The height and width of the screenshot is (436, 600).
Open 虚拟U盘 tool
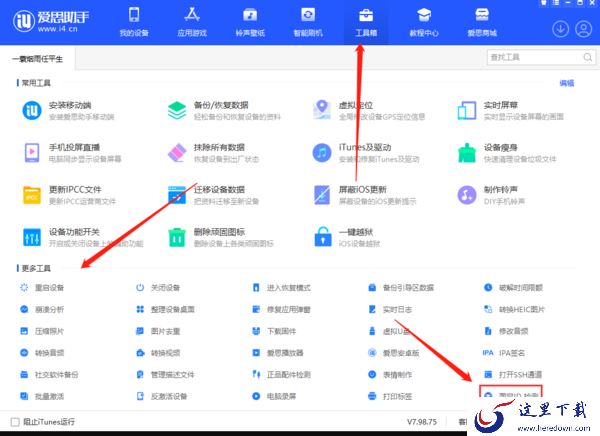point(389,331)
